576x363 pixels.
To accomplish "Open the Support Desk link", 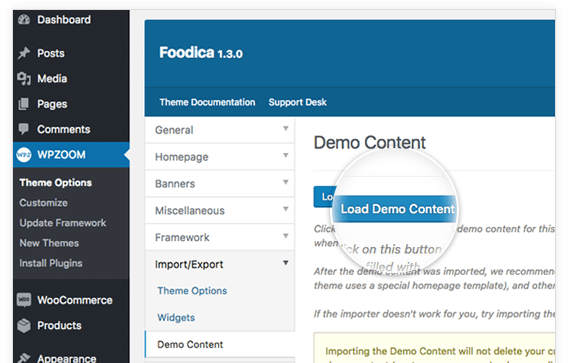I will coord(298,102).
